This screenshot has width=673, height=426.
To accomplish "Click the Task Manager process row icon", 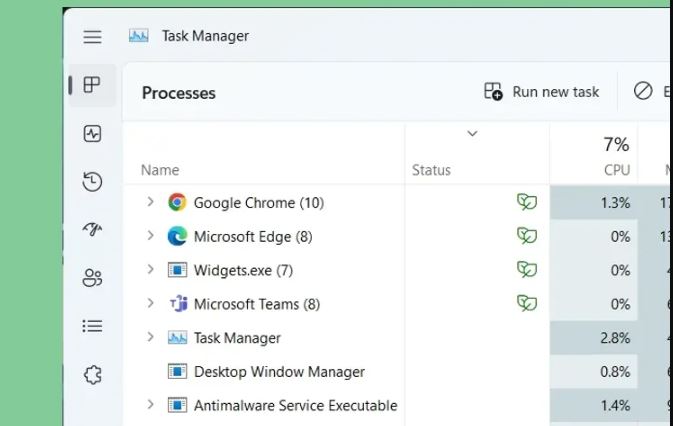I will (x=177, y=338).
